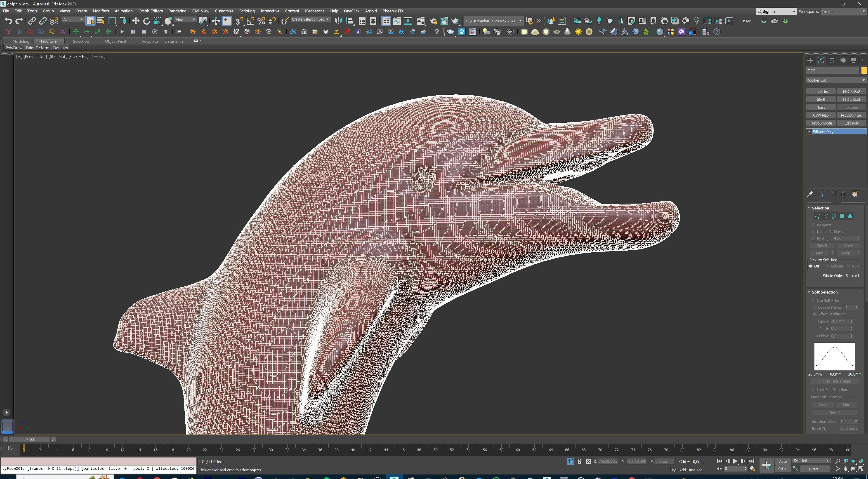The image size is (868, 479).
Task: Open the Graph Editors menu
Action: coord(150,11)
